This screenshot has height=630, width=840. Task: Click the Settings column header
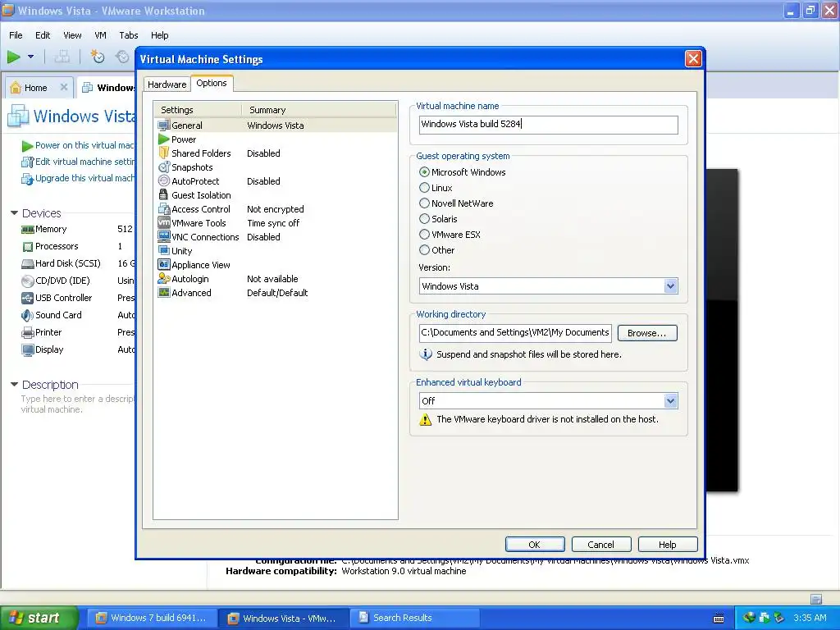[x=198, y=110]
